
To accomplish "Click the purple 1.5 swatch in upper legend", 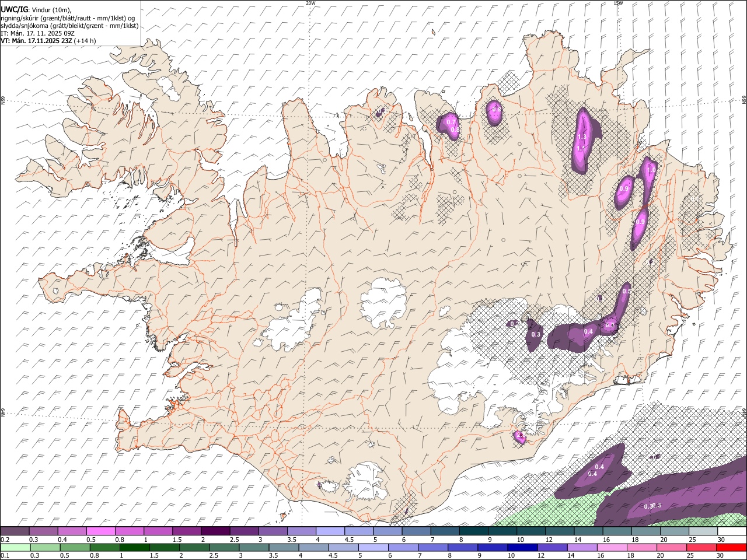I will 187,531.
